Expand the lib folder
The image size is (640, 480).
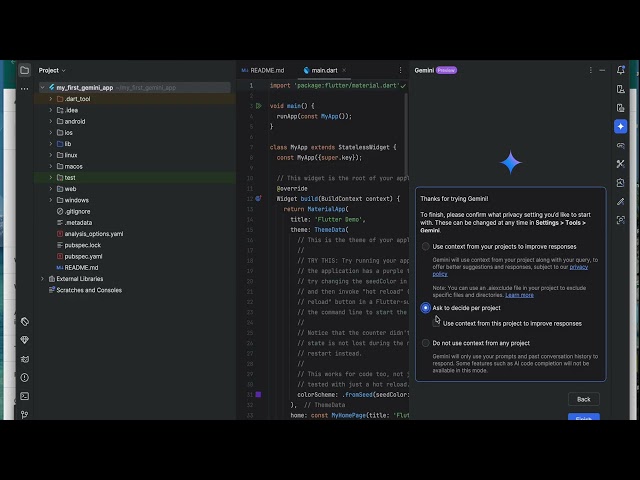click(x=51, y=144)
